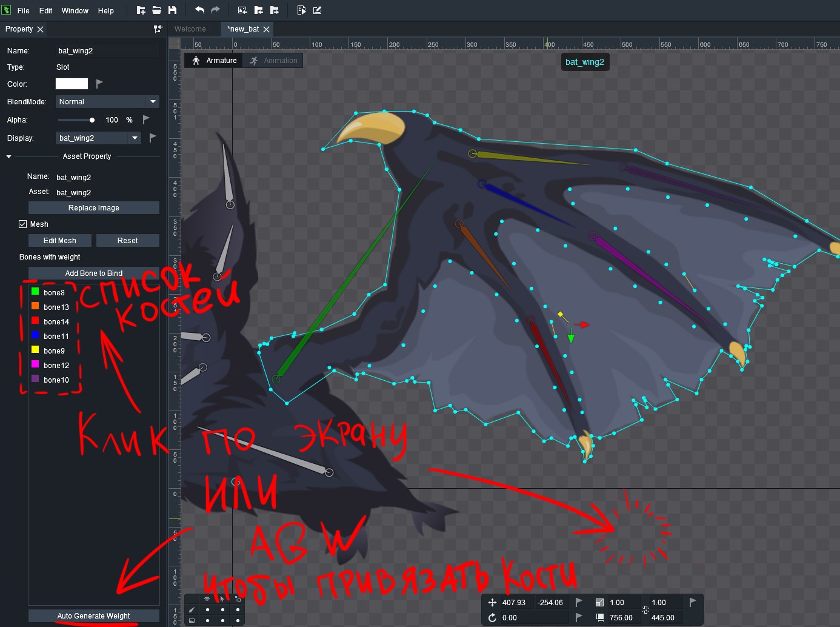Switch to the Welcome tab
Screen dimensions: 840x627
pyautogui.click(x=190, y=29)
